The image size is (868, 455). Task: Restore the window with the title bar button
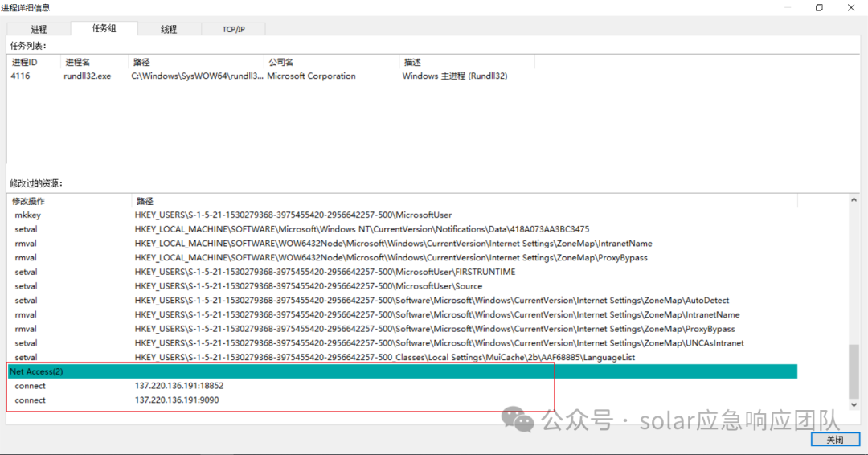[819, 7]
